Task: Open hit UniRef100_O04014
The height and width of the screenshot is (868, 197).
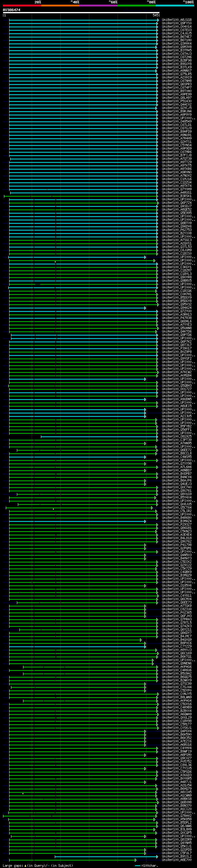Action: 177,26
